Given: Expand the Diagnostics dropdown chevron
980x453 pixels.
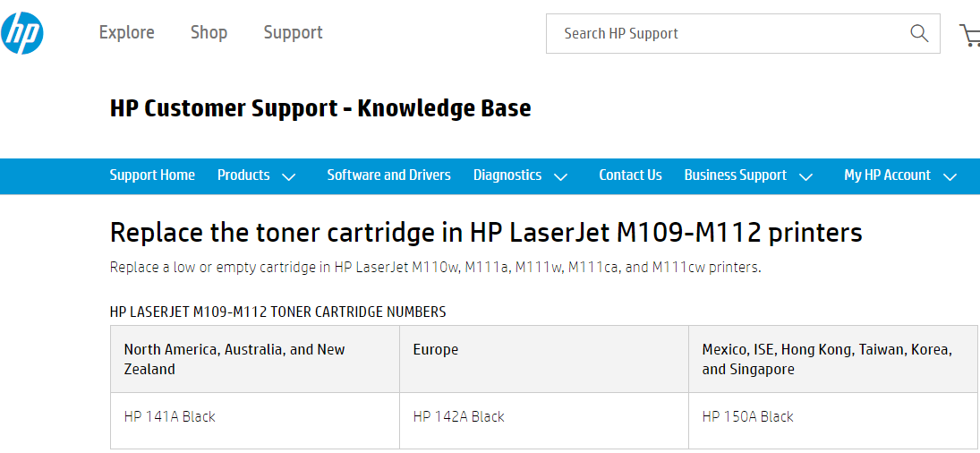Looking at the screenshot, I should tap(560, 176).
